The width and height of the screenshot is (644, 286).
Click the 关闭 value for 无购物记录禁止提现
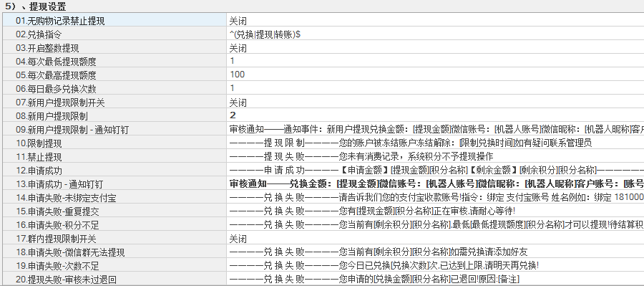pos(238,21)
